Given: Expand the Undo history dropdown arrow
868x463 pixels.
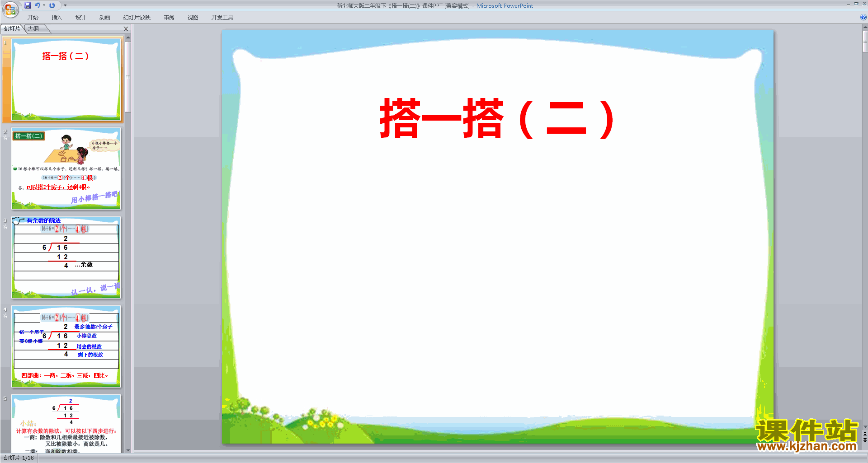Looking at the screenshot, I should pyautogui.click(x=44, y=5).
